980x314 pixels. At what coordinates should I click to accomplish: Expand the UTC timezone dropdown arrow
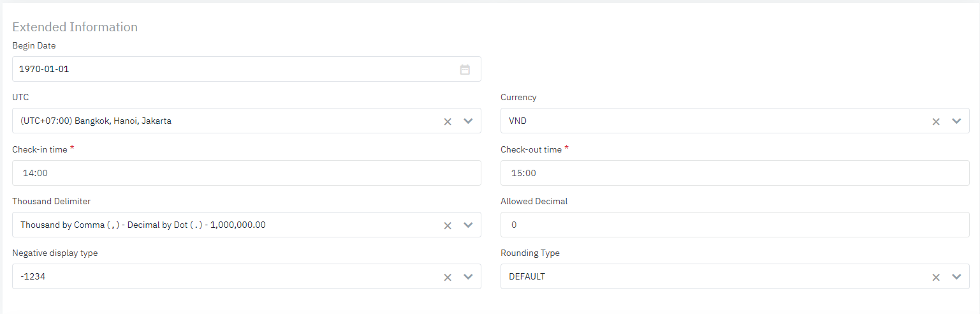tap(468, 121)
